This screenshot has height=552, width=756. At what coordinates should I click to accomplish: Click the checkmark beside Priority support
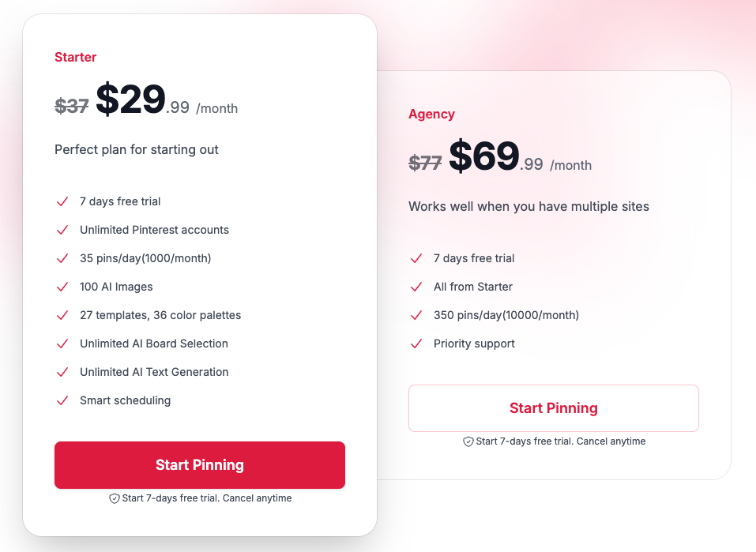click(416, 344)
